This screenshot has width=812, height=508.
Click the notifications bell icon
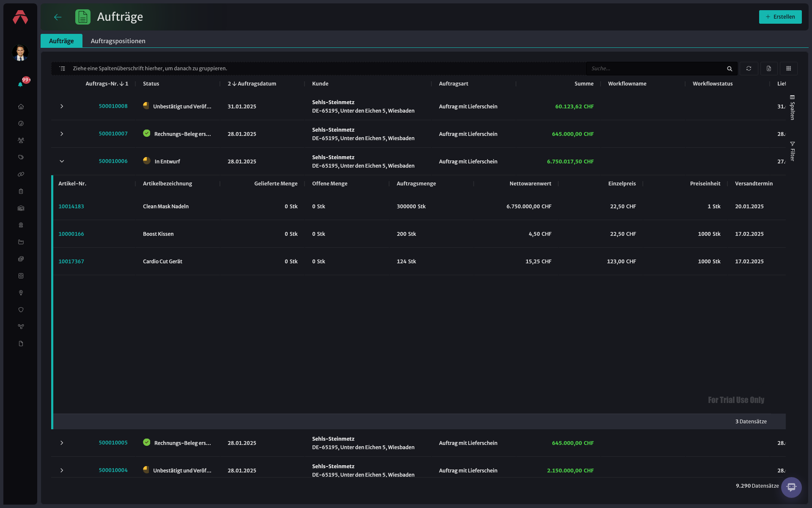[20, 84]
